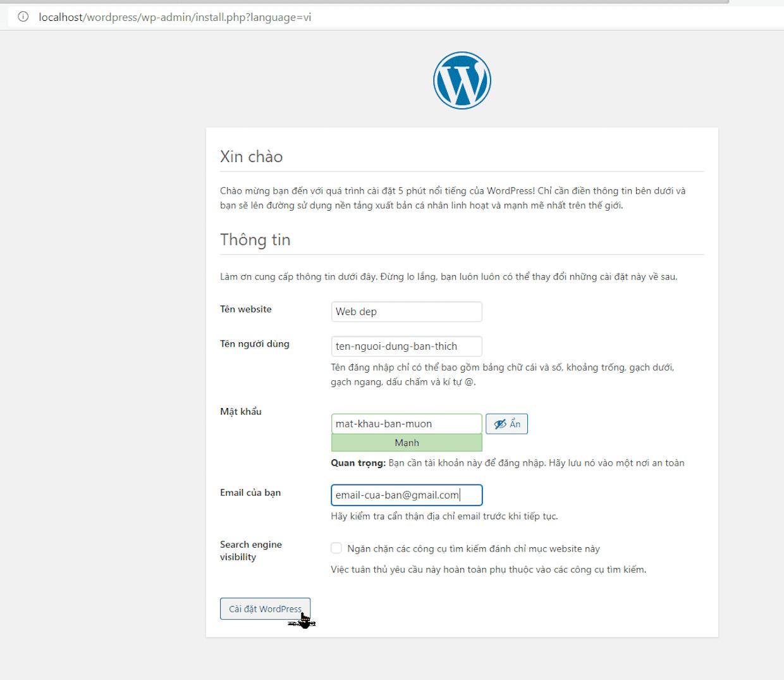
Task: Click the Ngăn chặn các công cụ tìm kiếm label
Action: pyautogui.click(x=474, y=549)
